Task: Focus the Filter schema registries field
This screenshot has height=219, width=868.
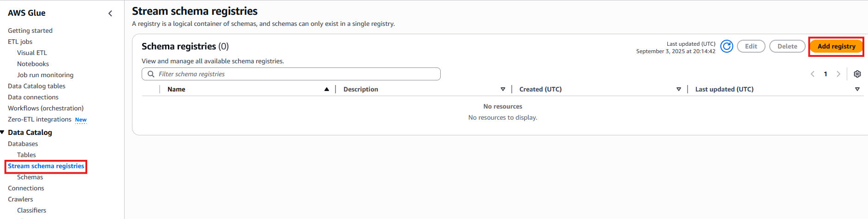Action: pos(295,74)
